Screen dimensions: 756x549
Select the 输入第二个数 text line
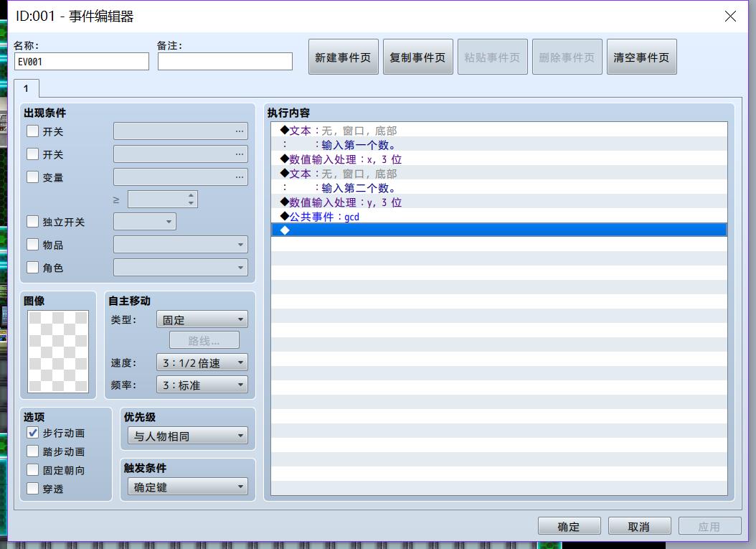click(x=499, y=187)
